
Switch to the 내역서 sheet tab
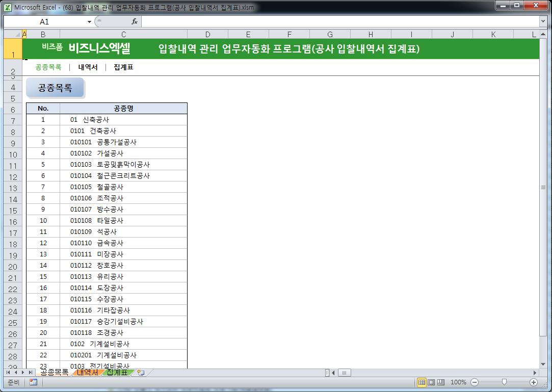pos(87,372)
